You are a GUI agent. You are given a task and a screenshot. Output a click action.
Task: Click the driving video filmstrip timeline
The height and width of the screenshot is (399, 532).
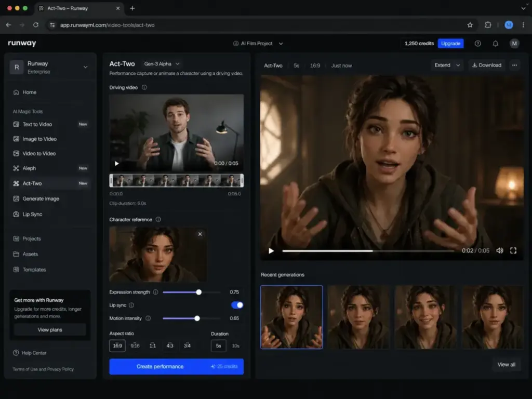click(177, 180)
